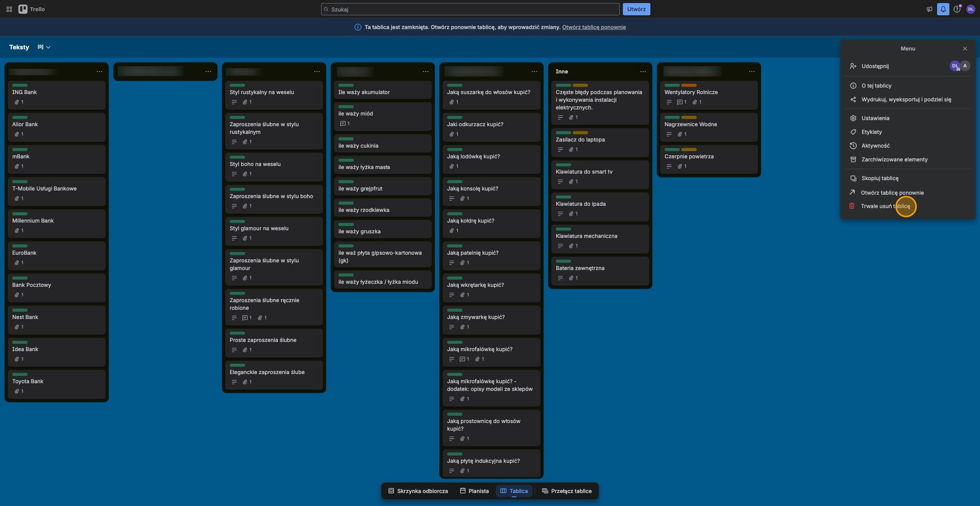Open list actions for the Inne list
This screenshot has height=506, width=980.
(x=643, y=72)
